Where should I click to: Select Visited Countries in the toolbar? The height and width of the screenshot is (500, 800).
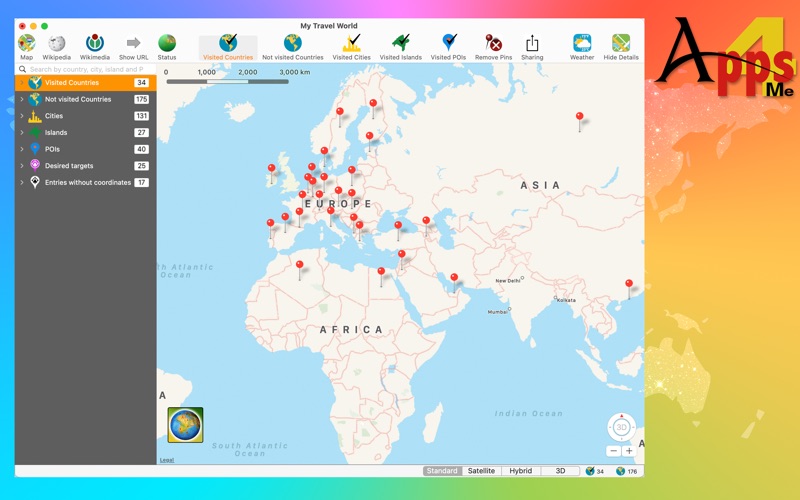pyautogui.click(x=228, y=47)
